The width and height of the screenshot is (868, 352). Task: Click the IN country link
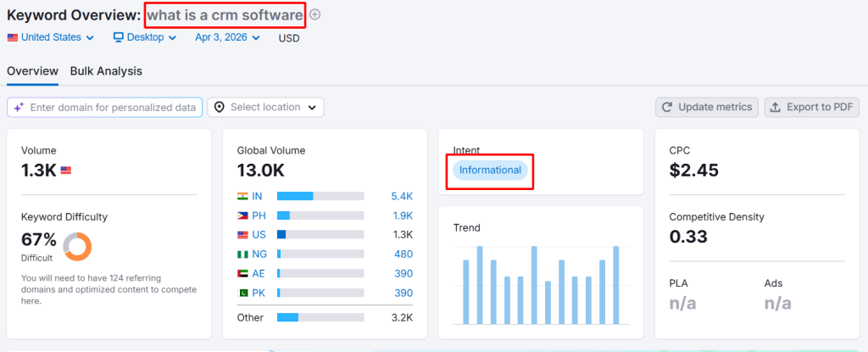click(x=258, y=196)
